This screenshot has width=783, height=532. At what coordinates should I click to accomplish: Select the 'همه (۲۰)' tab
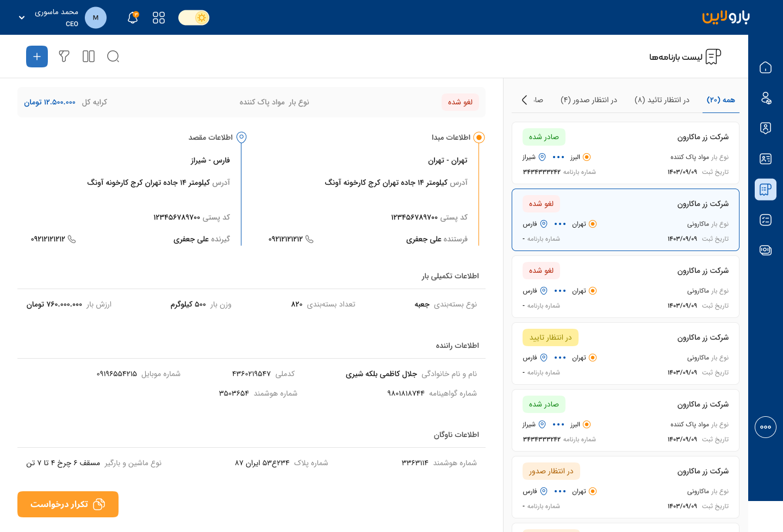click(x=721, y=100)
